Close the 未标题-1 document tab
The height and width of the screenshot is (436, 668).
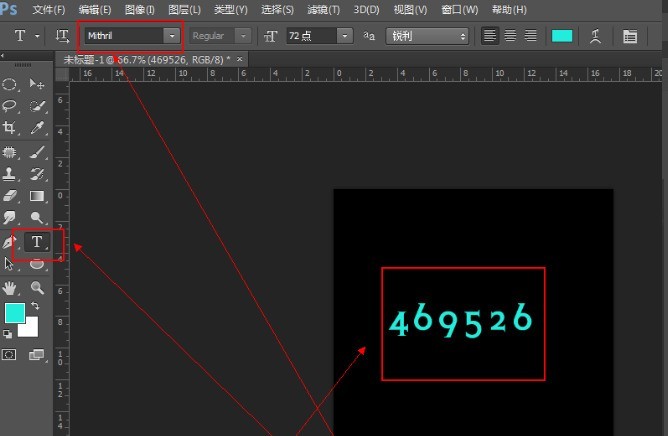click(239, 59)
